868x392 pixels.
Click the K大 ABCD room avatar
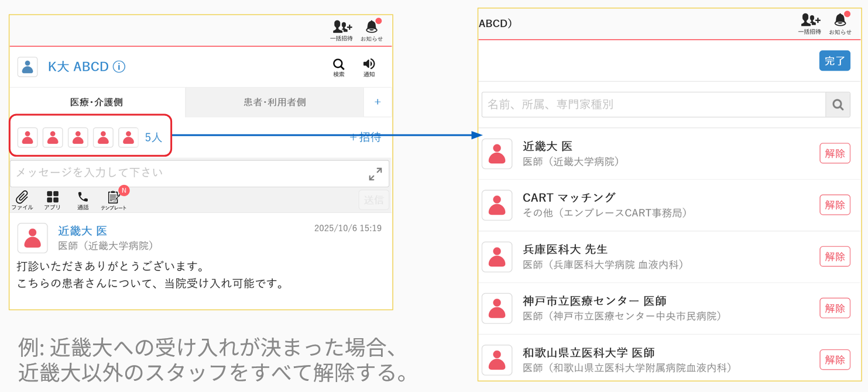(28, 67)
